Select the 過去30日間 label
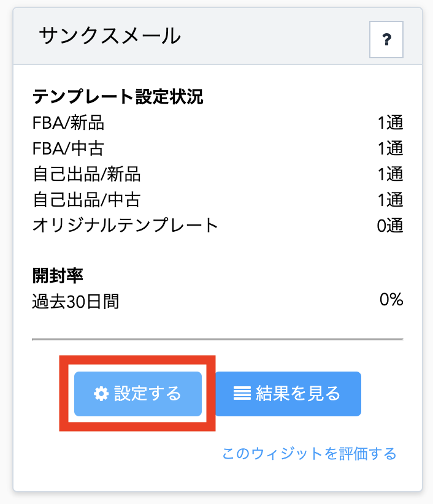 click(x=76, y=302)
